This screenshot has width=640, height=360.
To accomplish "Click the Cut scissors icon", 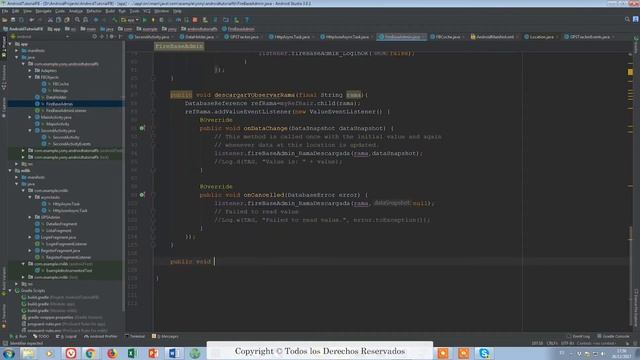I will pos(50,20).
